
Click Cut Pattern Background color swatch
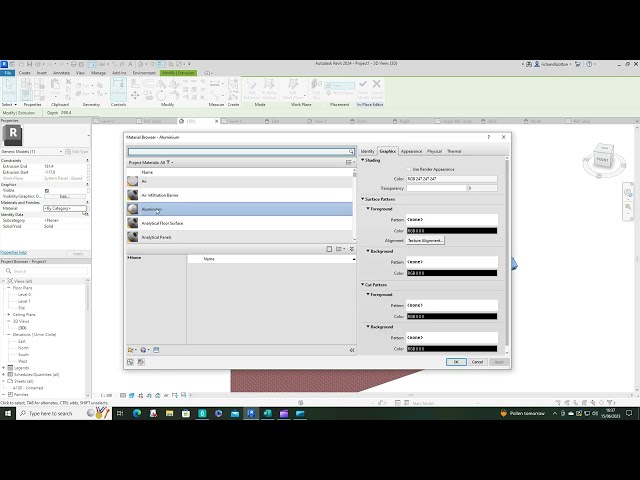click(452, 349)
